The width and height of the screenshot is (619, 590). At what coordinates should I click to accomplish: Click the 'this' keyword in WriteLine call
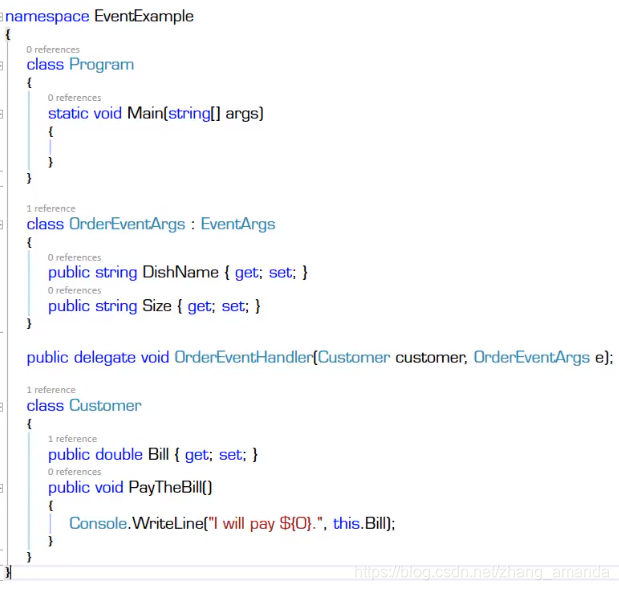pyautogui.click(x=346, y=524)
